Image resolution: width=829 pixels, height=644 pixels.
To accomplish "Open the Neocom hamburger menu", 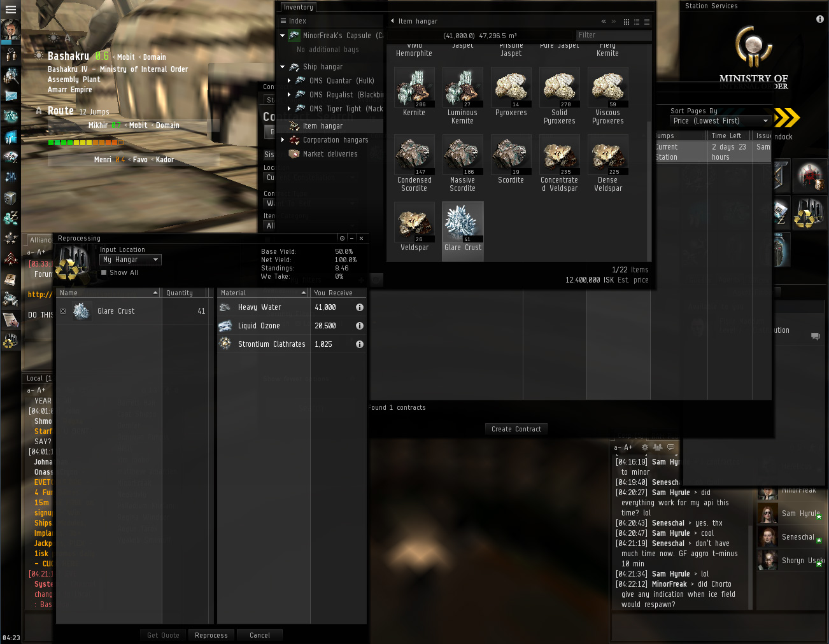I will point(10,9).
